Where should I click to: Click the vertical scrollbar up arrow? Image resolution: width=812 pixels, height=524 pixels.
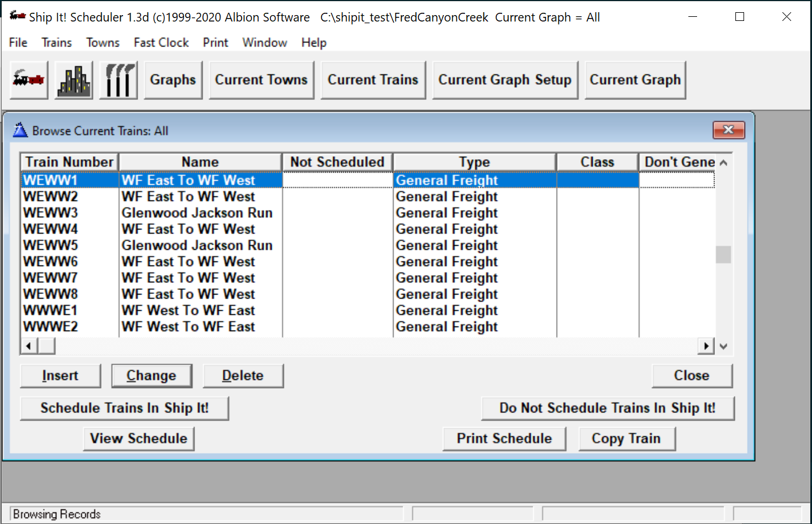coord(723,163)
